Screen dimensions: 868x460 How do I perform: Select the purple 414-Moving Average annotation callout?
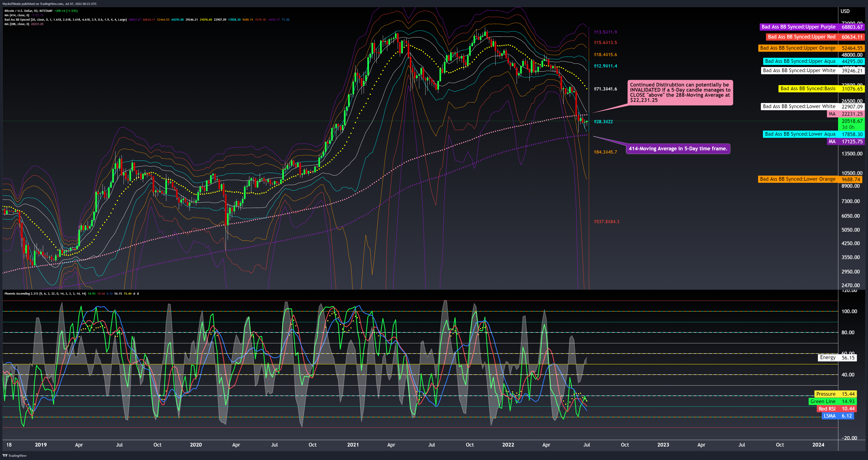pyautogui.click(x=678, y=149)
